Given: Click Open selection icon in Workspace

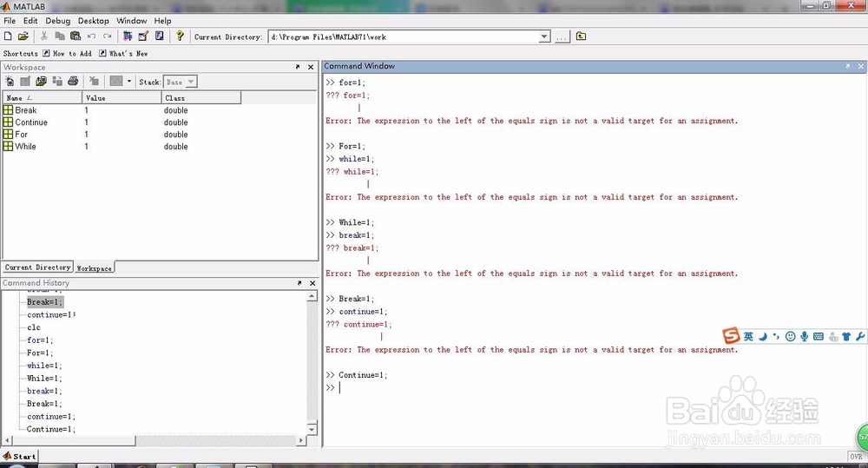Looking at the screenshot, I should 25,82.
